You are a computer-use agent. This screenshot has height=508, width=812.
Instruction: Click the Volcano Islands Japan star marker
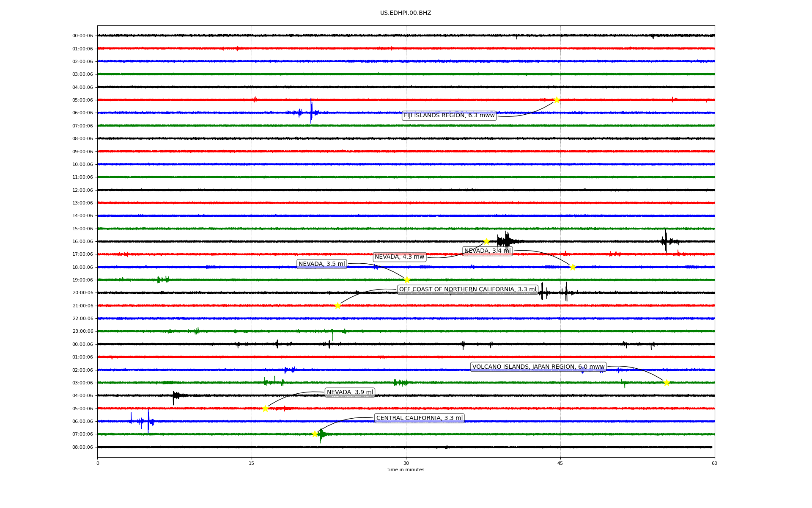(x=667, y=383)
